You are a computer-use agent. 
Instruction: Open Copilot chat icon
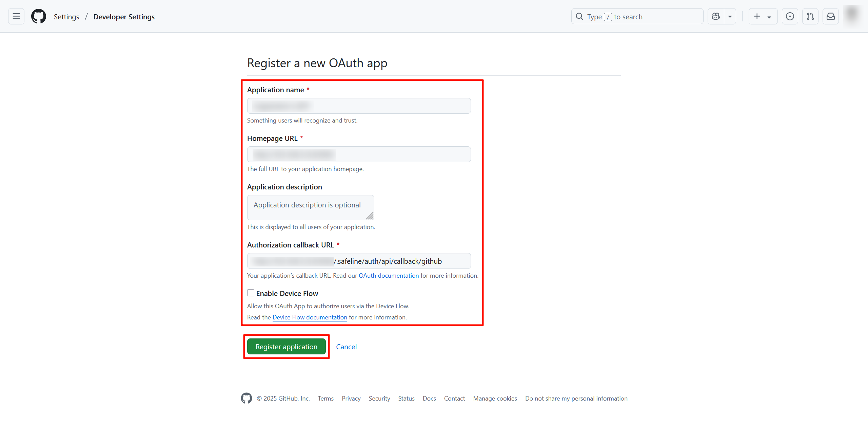click(716, 16)
